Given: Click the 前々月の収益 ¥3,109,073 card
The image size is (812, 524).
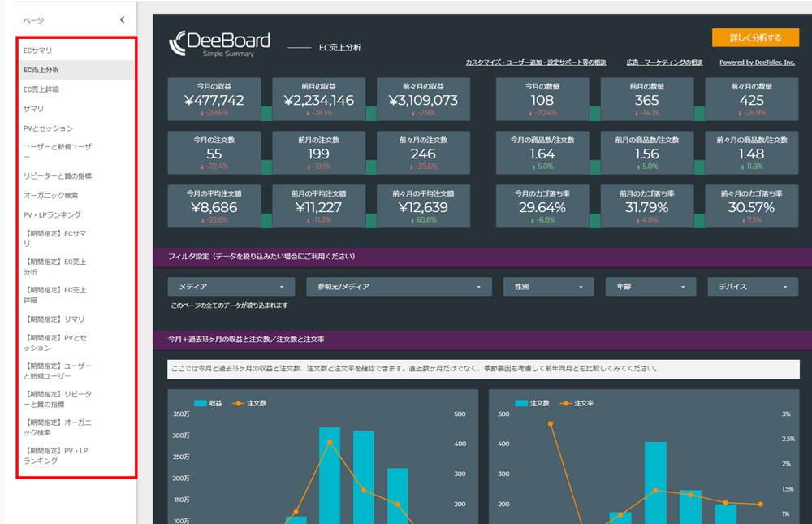Looking at the screenshot, I should pyautogui.click(x=424, y=99).
